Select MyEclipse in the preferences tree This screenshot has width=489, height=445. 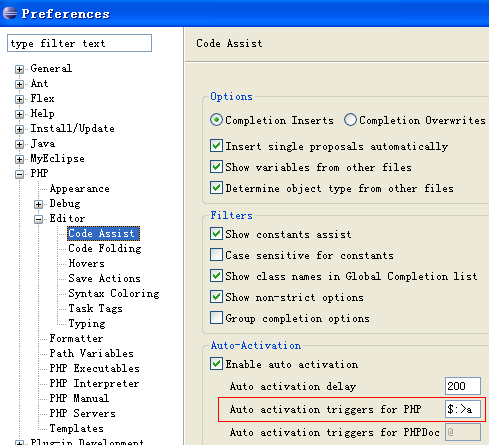coord(57,158)
